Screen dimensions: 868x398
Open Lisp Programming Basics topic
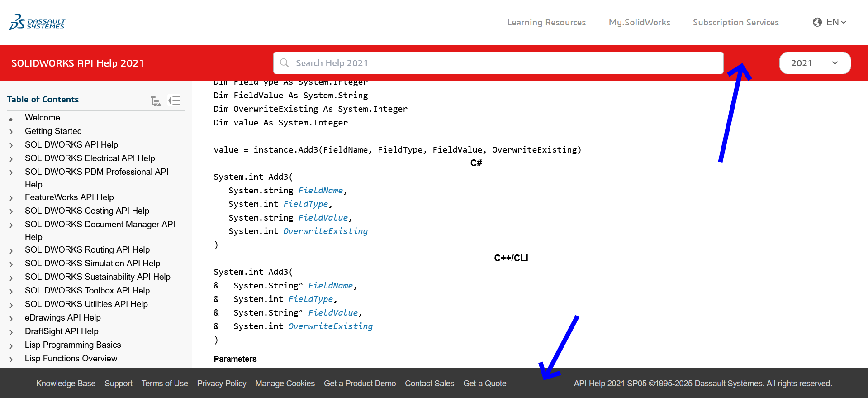73,345
